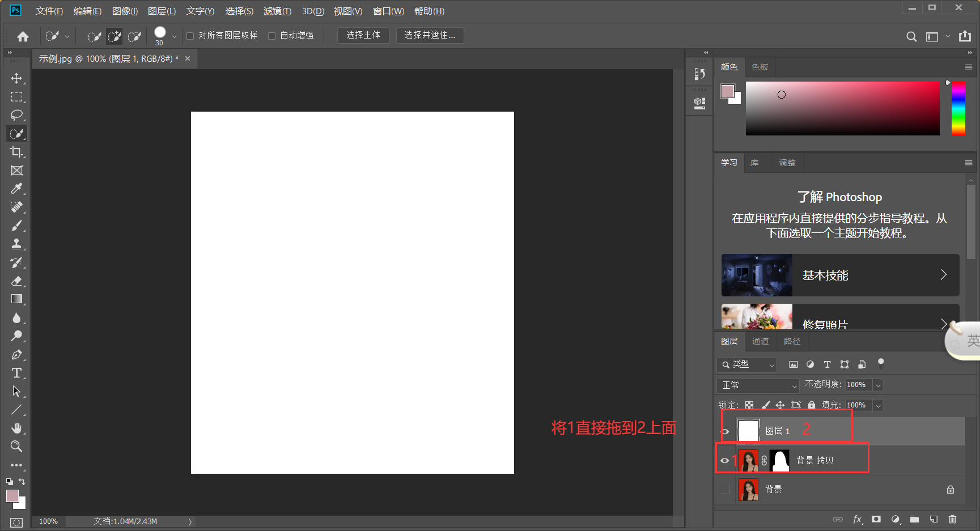The height and width of the screenshot is (531, 980).
Task: Select the Rectangular Marquee tool
Action: [16, 97]
